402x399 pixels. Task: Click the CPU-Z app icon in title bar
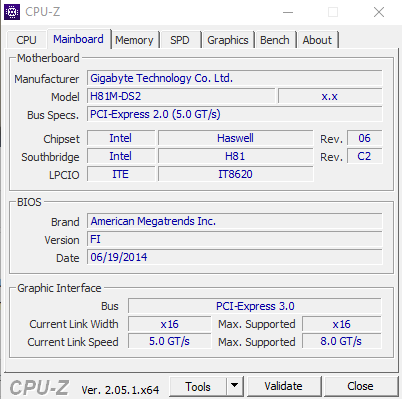pyautogui.click(x=12, y=12)
